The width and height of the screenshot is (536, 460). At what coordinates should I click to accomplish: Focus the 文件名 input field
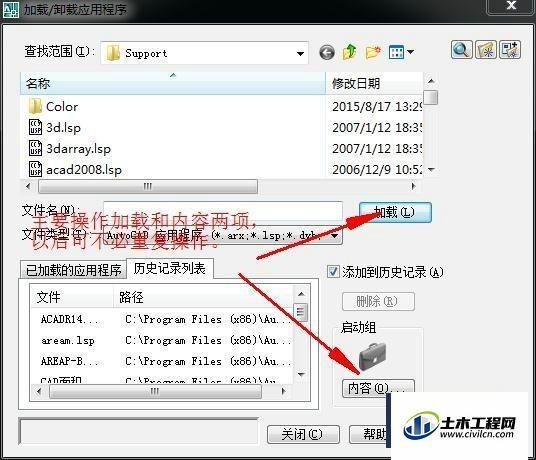click(223, 211)
